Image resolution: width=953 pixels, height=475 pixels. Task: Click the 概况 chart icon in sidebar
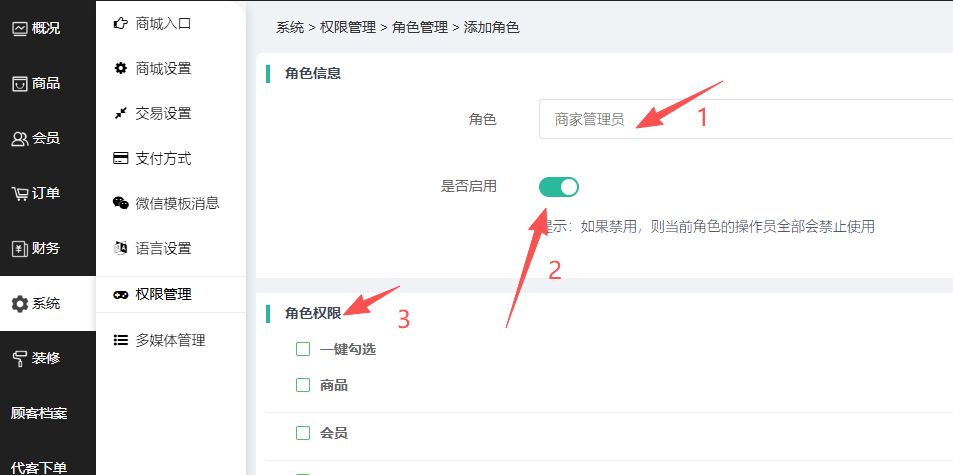[19, 28]
